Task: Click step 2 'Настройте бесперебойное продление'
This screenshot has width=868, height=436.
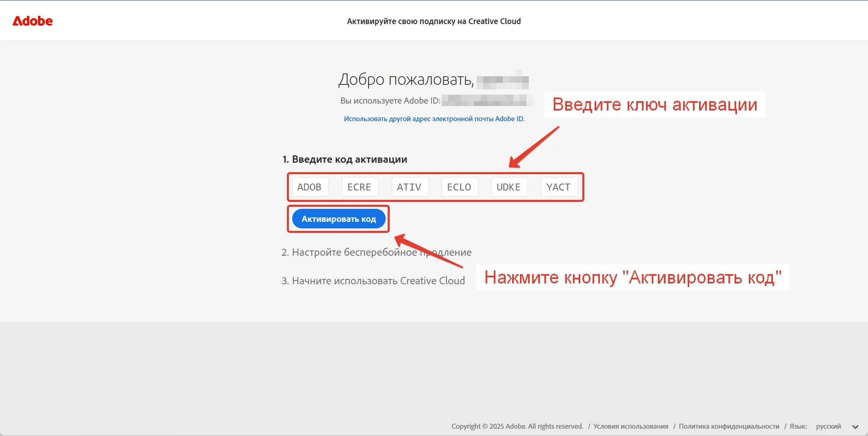Action: click(x=376, y=252)
